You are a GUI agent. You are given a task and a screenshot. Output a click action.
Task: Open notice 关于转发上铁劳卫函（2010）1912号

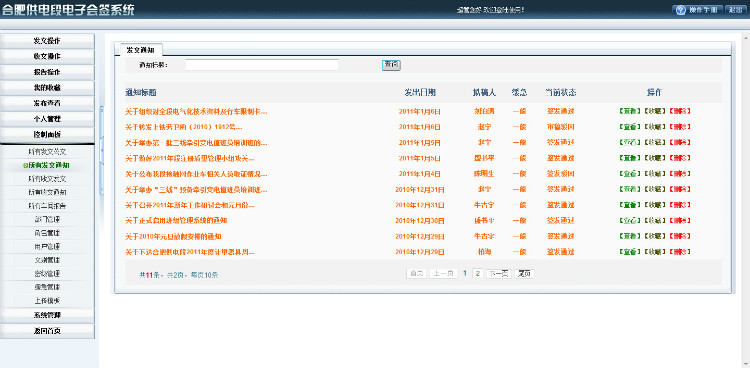click(184, 127)
